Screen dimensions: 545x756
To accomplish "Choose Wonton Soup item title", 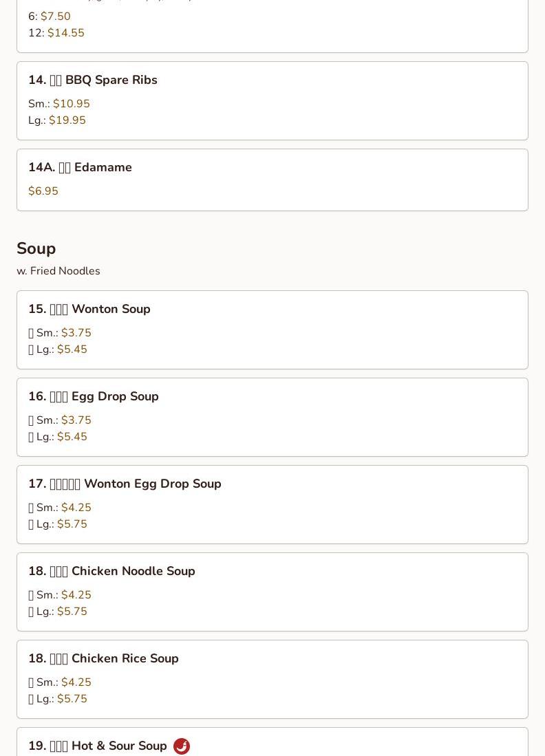I will 89,309.
